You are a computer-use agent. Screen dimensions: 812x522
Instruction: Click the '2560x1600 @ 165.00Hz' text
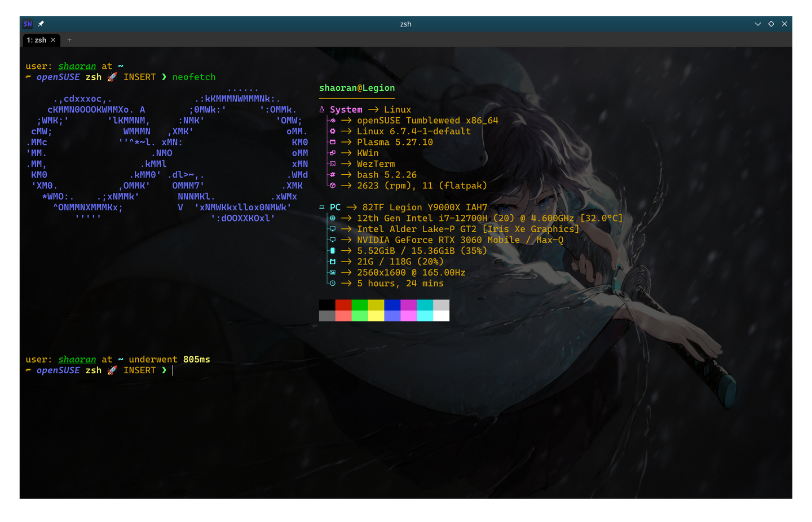[x=411, y=273]
